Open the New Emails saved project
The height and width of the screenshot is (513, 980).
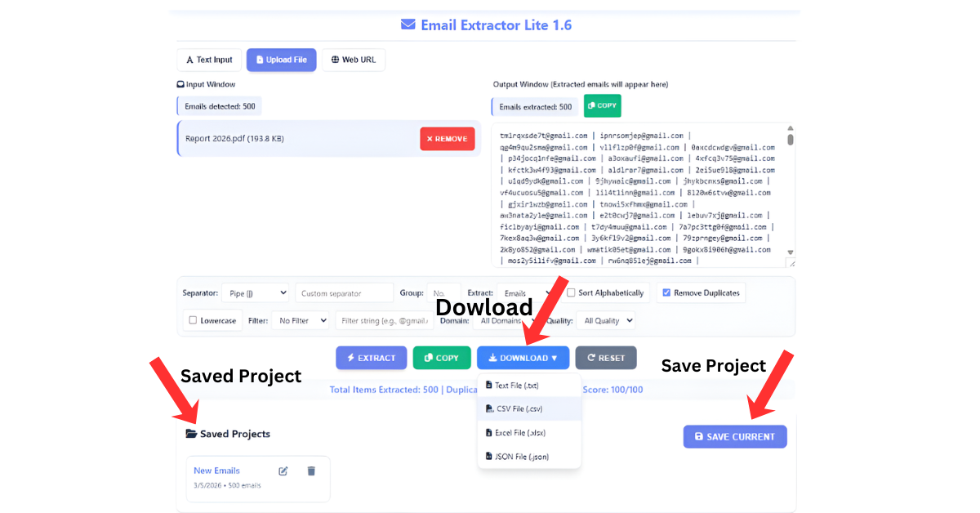coord(216,471)
